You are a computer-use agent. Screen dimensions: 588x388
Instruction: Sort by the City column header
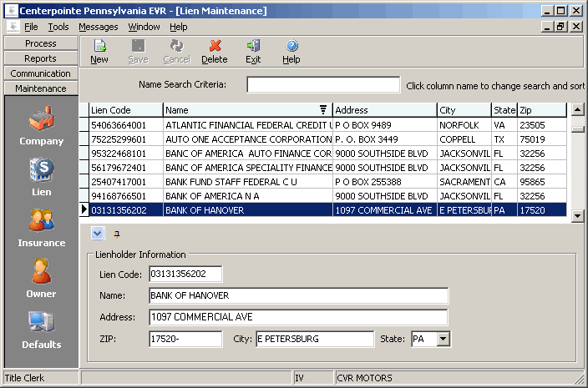point(464,110)
